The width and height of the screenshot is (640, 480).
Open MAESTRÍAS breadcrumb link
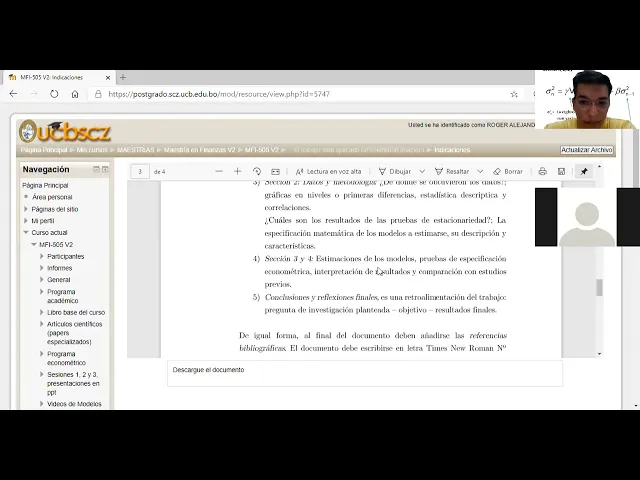(136, 150)
